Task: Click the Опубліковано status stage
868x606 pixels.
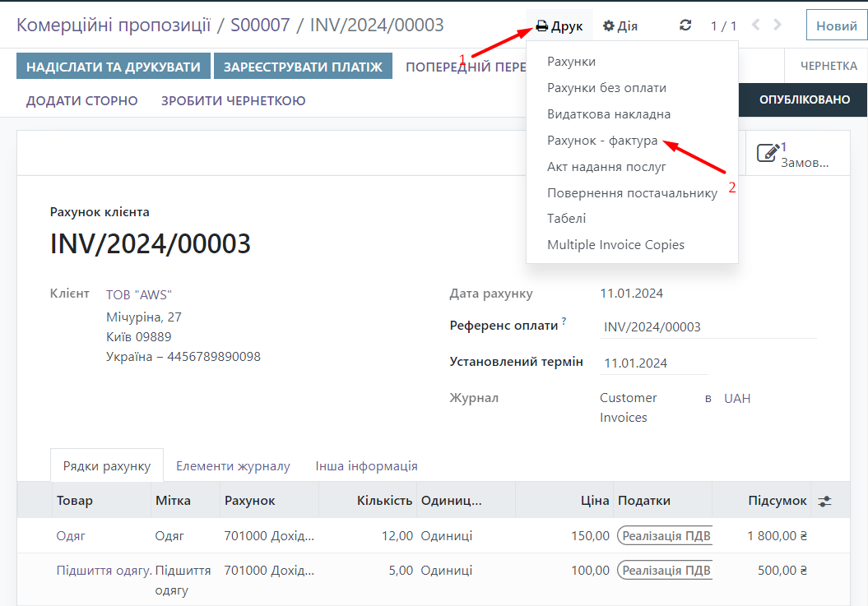Action: pyautogui.click(x=804, y=100)
